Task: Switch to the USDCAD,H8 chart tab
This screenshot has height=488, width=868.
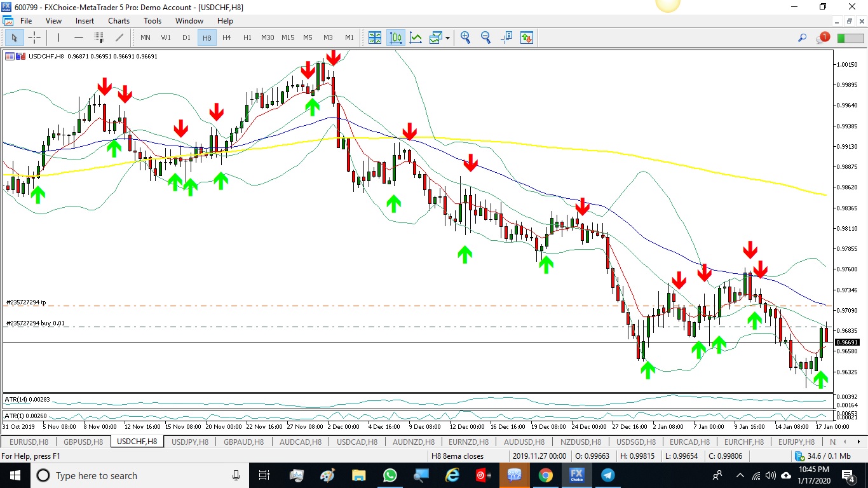Action: 357,442
